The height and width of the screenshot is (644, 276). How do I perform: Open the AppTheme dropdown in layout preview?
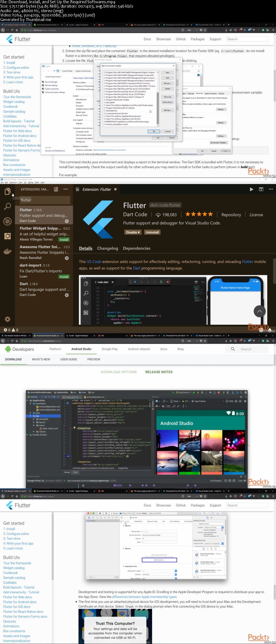(x=198, y=401)
